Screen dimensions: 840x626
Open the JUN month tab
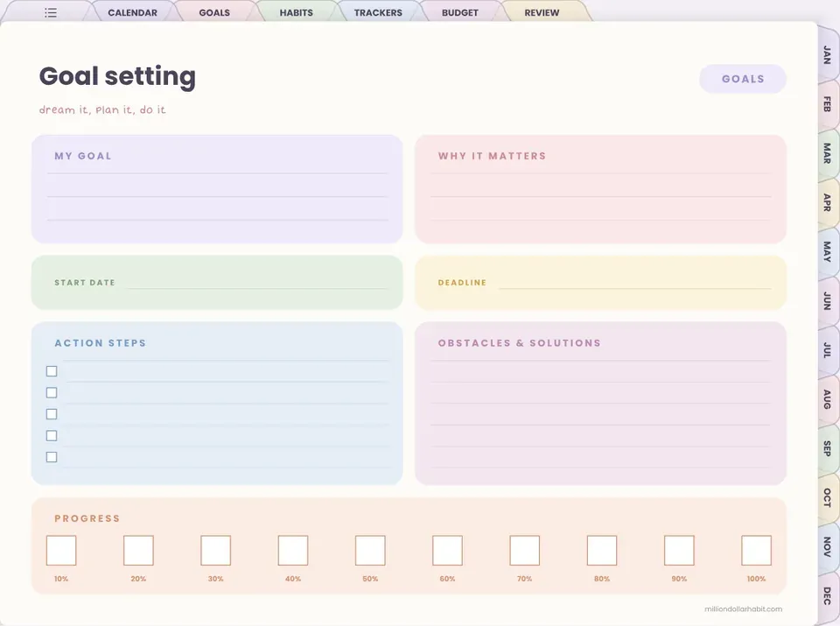pos(829,301)
